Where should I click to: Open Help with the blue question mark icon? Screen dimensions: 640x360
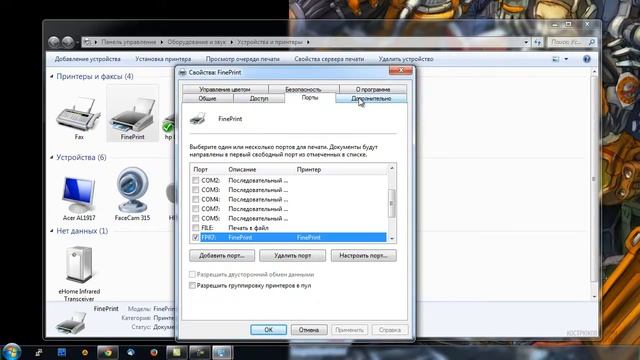[587, 59]
